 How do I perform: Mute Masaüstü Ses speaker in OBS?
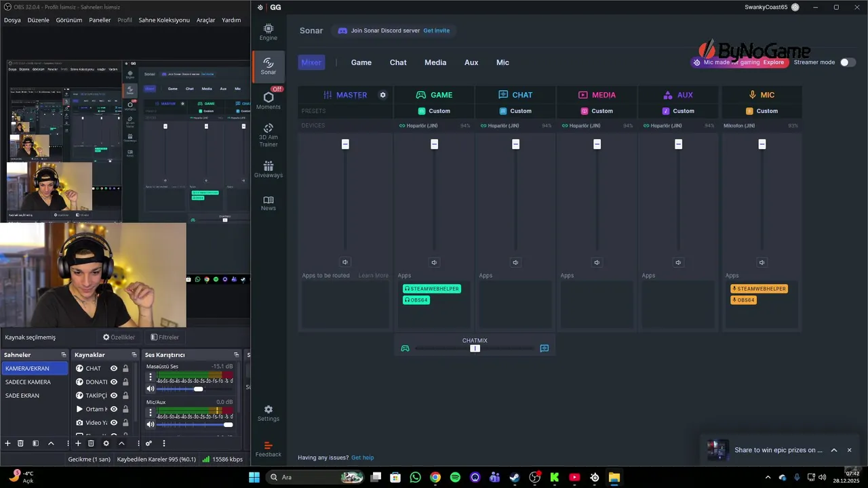pos(151,389)
